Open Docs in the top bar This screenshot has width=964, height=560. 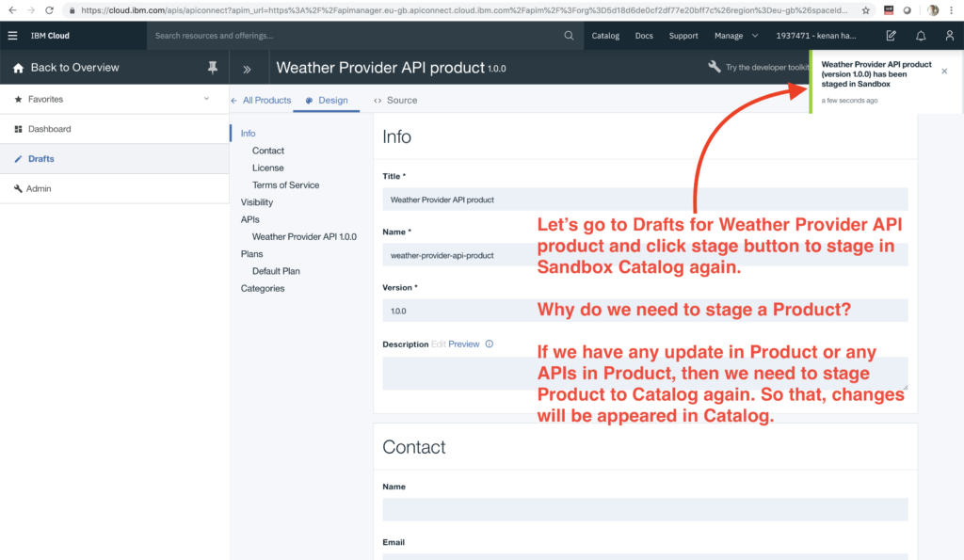pyautogui.click(x=644, y=36)
